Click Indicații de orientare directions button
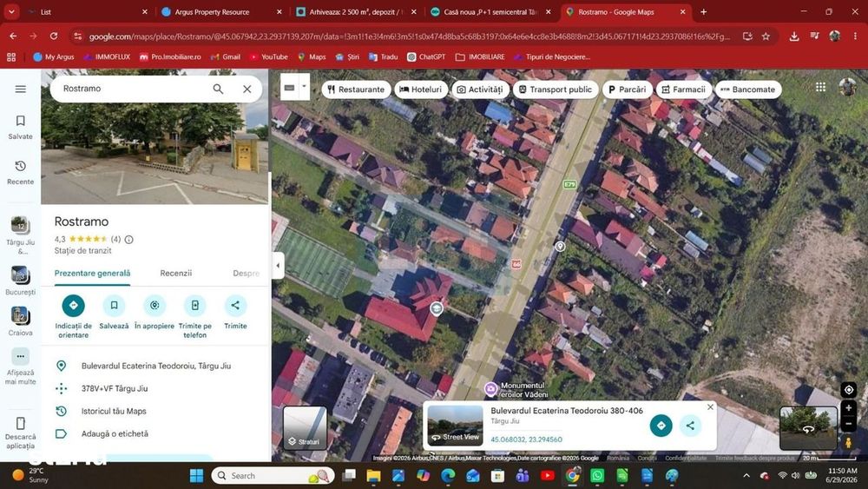 point(73,305)
